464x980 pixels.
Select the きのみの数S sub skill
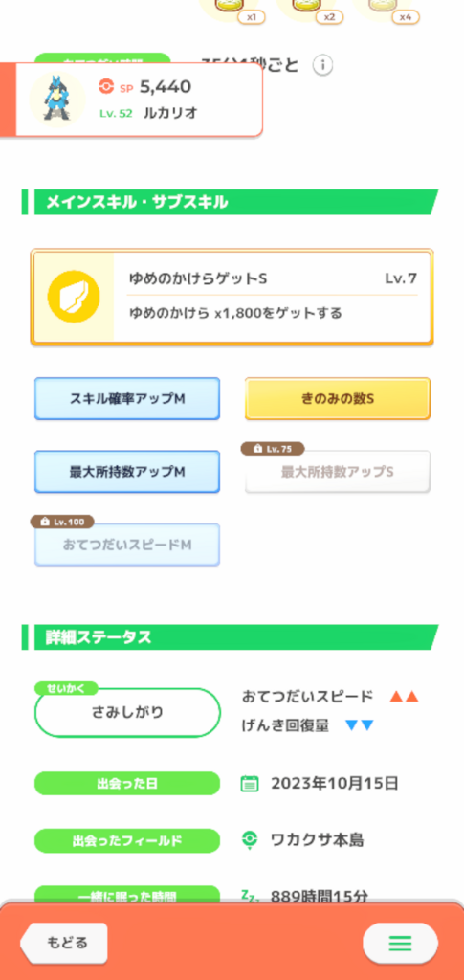tap(337, 399)
